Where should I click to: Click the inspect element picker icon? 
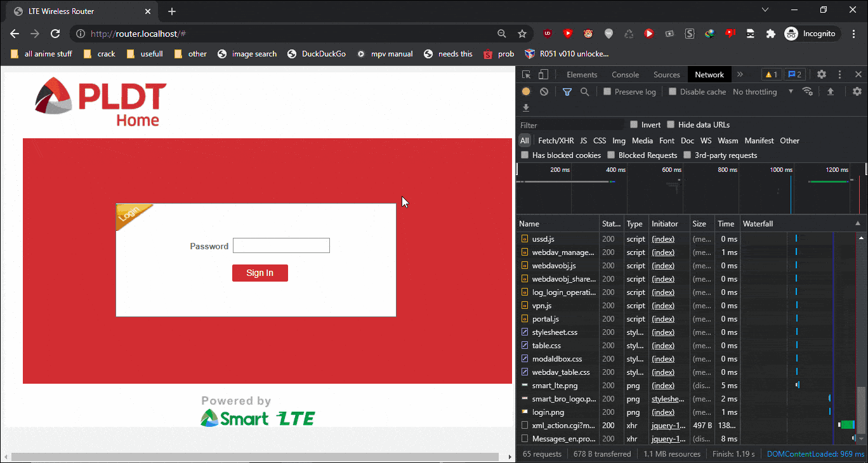[x=526, y=75]
